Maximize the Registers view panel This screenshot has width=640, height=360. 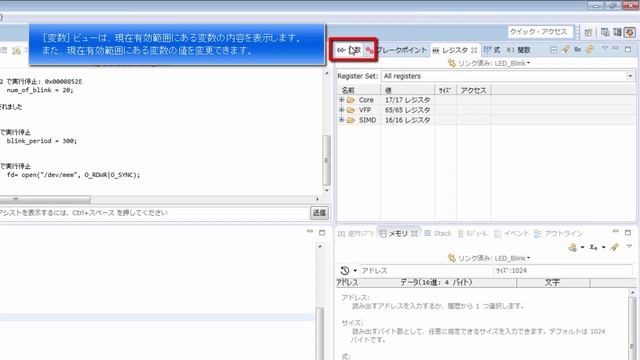[628, 49]
